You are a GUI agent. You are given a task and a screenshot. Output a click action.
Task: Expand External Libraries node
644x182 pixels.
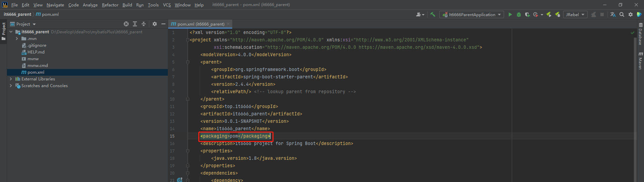coord(11,79)
